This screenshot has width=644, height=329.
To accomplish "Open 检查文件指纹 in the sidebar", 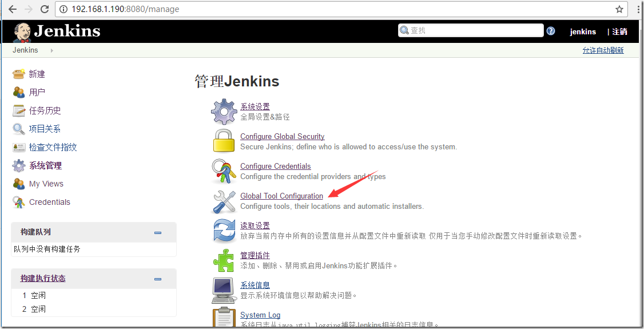I will click(x=53, y=147).
